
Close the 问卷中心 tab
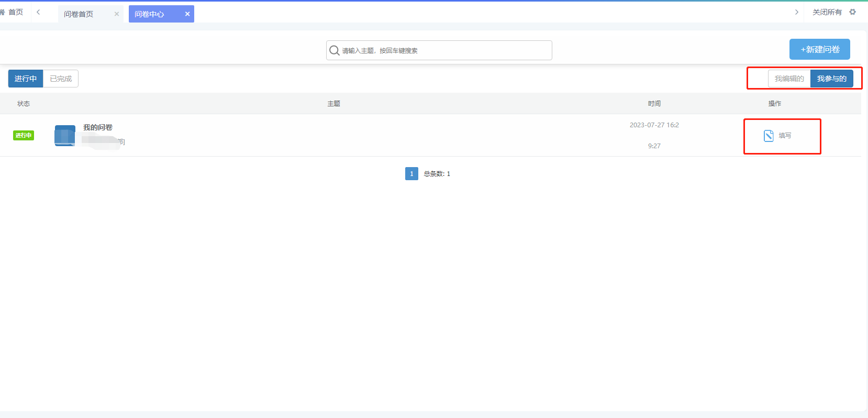187,14
